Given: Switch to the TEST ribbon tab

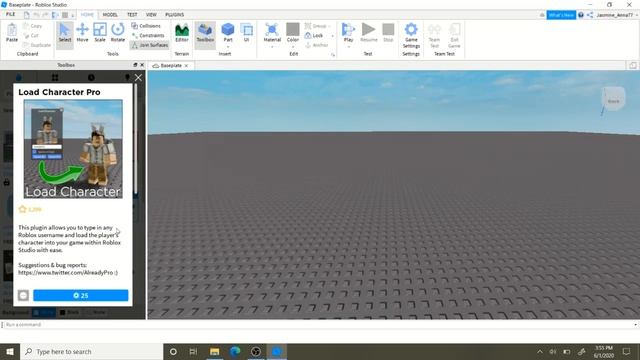Looking at the screenshot, I should (x=132, y=15).
